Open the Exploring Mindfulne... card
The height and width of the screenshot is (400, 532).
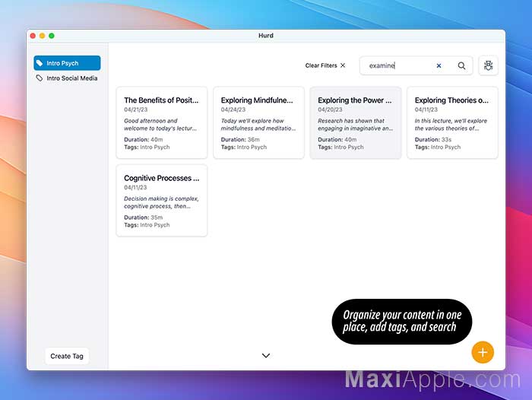click(259, 122)
